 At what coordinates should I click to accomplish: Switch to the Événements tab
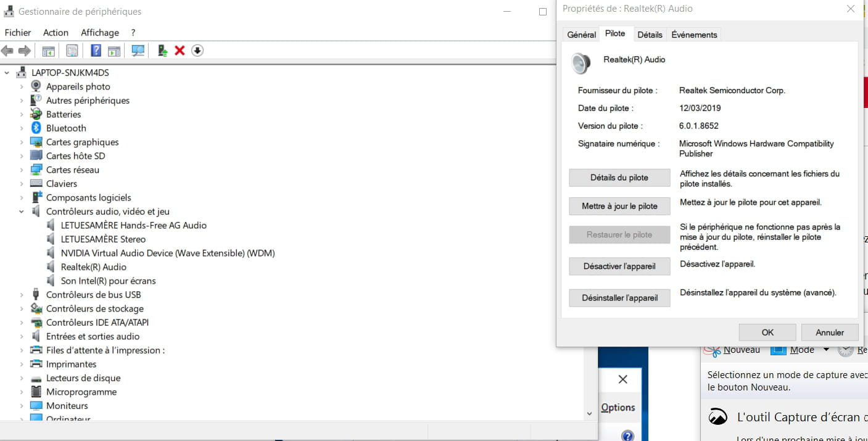694,35
